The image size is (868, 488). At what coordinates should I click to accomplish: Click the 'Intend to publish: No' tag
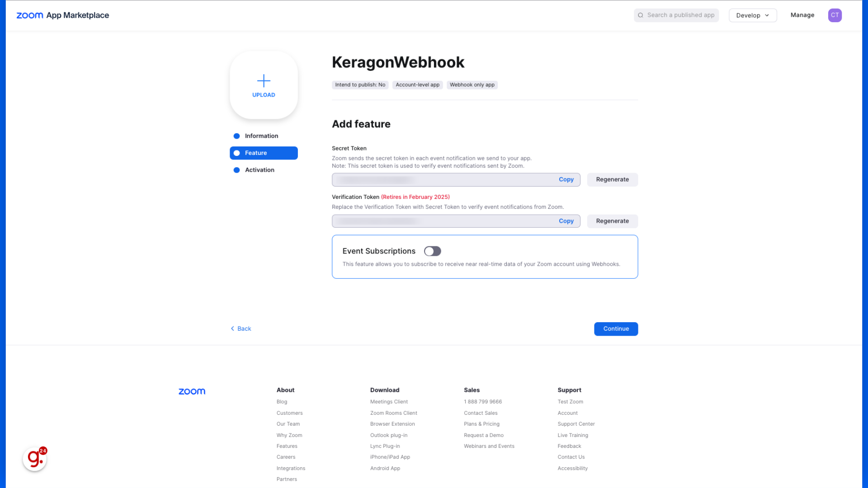pyautogui.click(x=360, y=85)
